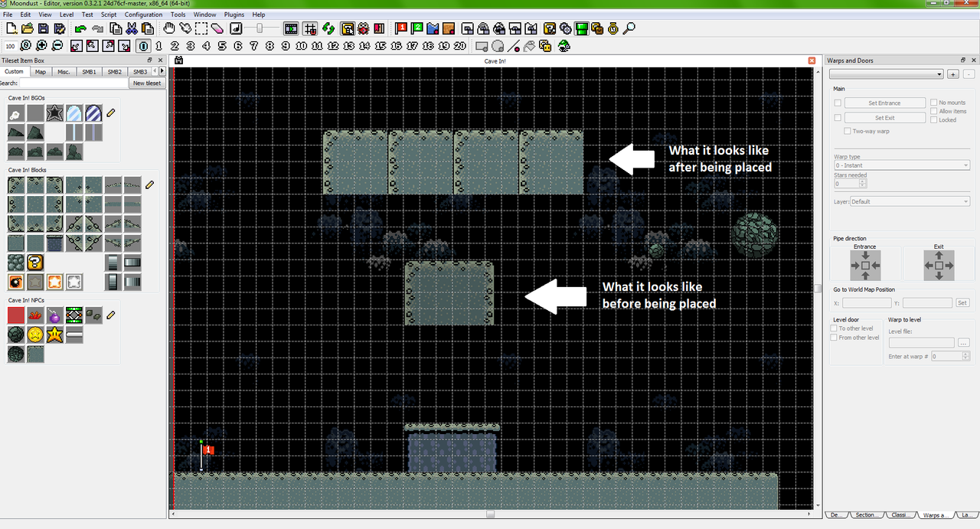980x529 pixels.
Task: Select the question mark block tile
Action: click(35, 263)
